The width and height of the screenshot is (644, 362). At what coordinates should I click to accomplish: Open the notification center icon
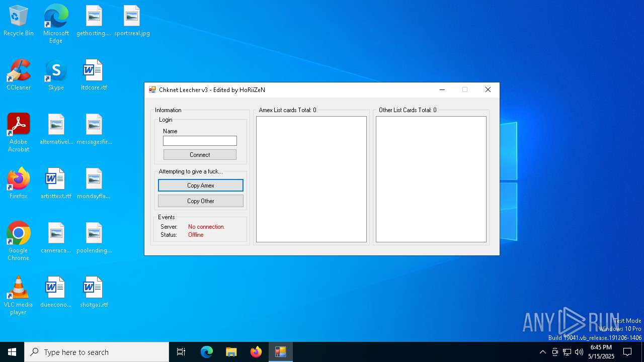[627, 352]
